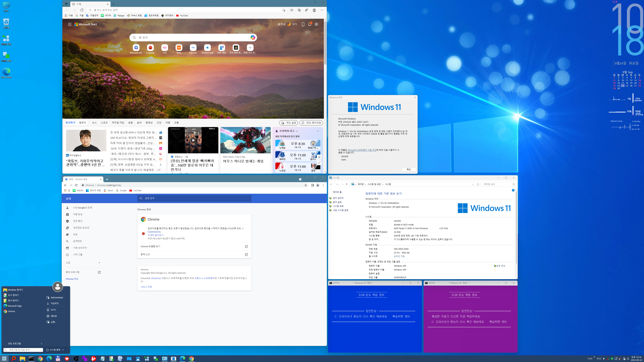This screenshot has height=362, width=644.
Task: Add a new tab in Edge
Action: [x=114, y=4]
